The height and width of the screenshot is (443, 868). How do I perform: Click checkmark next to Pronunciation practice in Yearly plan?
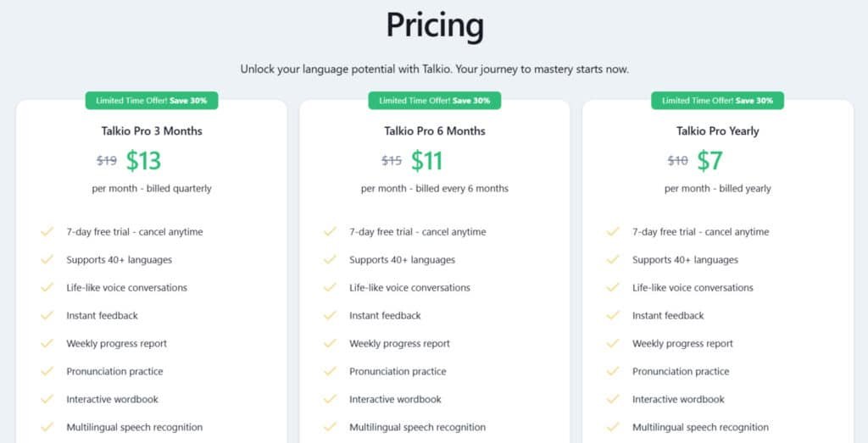click(x=613, y=371)
